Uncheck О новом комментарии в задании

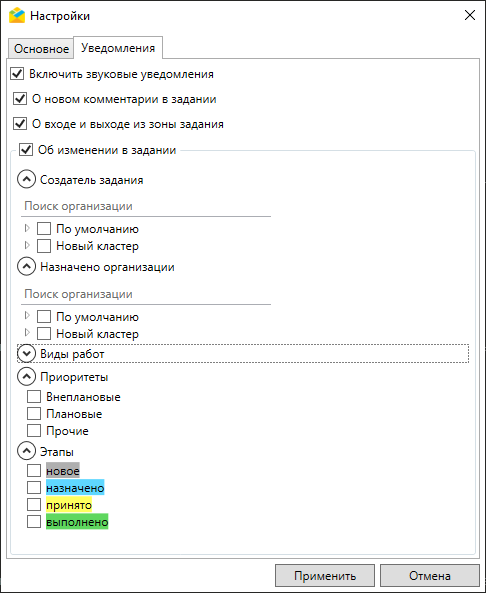[20, 99]
